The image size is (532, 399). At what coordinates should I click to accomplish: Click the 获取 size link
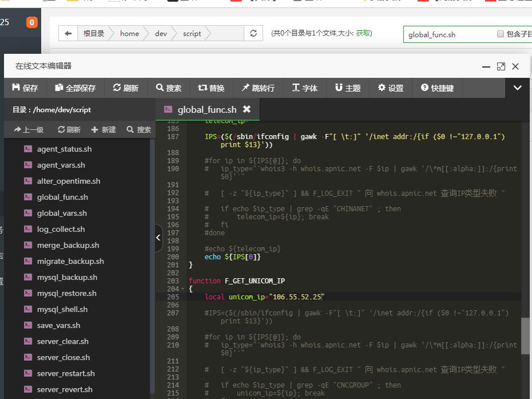pos(363,33)
